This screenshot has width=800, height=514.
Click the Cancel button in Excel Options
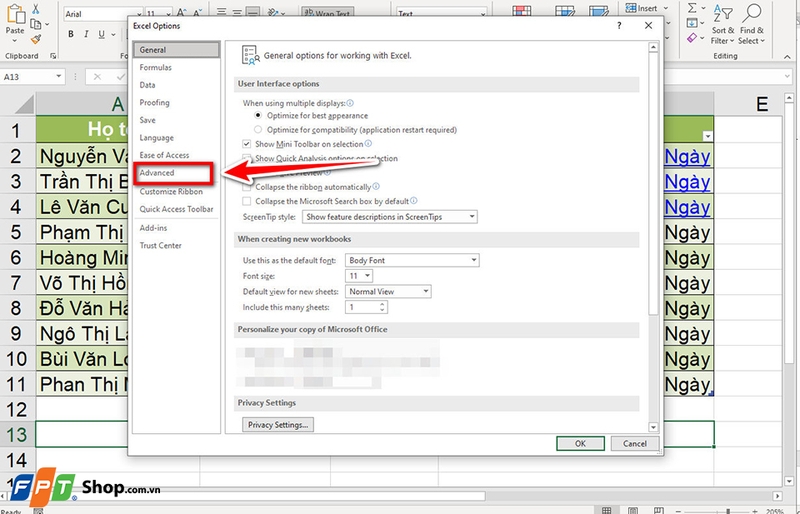click(x=635, y=444)
